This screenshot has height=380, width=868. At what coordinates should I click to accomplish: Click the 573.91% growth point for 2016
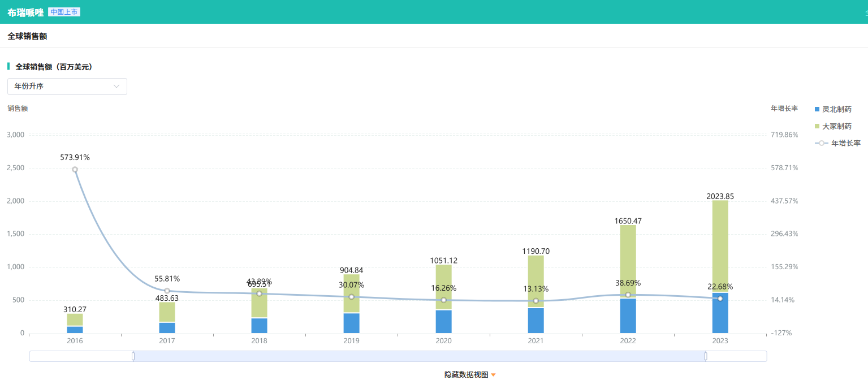75,170
